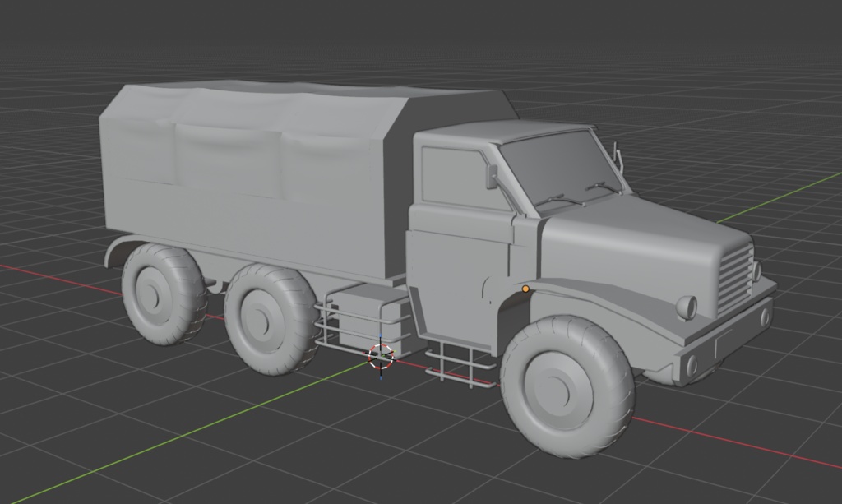The height and width of the screenshot is (504, 842).
Task: Select the truck's front wheel
Action: (568, 386)
